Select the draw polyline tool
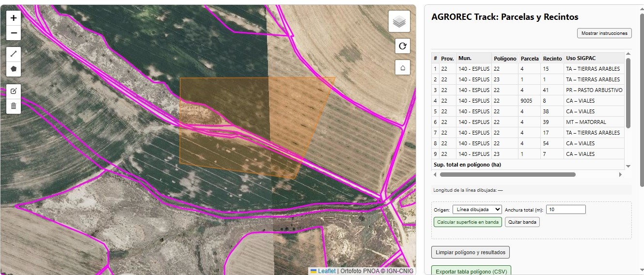644x275 pixels. tap(14, 54)
